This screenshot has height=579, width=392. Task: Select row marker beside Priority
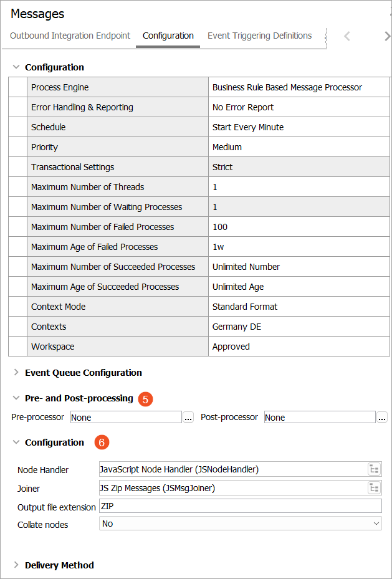pos(18,147)
